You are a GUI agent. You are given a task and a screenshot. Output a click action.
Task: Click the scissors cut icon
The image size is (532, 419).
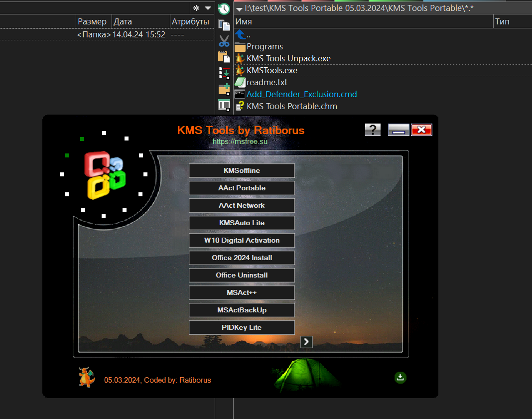[224, 41]
